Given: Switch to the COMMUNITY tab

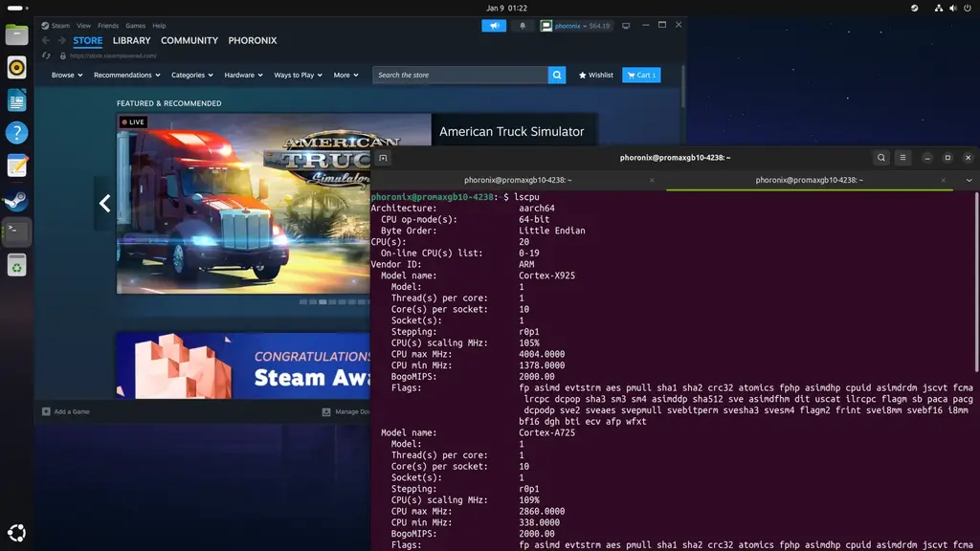Looking at the screenshot, I should point(189,40).
